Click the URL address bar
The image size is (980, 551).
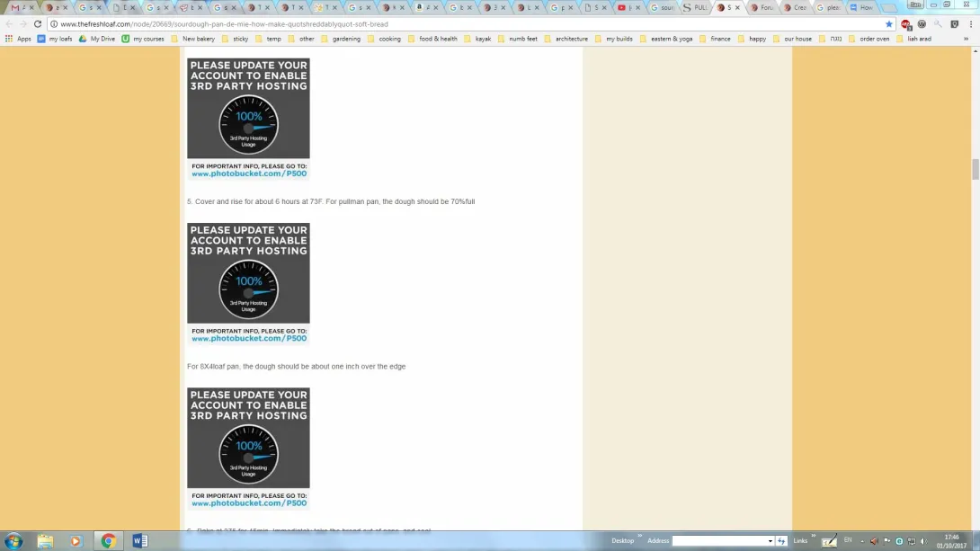pyautogui.click(x=450, y=24)
